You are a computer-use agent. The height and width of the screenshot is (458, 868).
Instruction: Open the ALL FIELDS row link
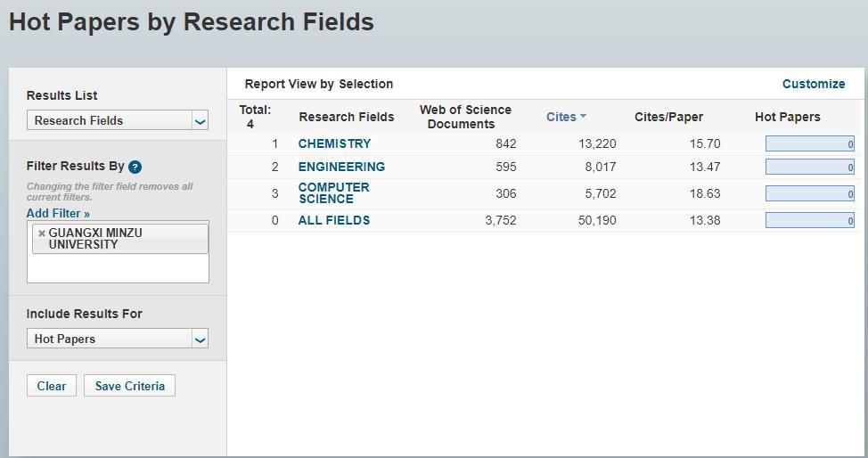tap(333, 220)
